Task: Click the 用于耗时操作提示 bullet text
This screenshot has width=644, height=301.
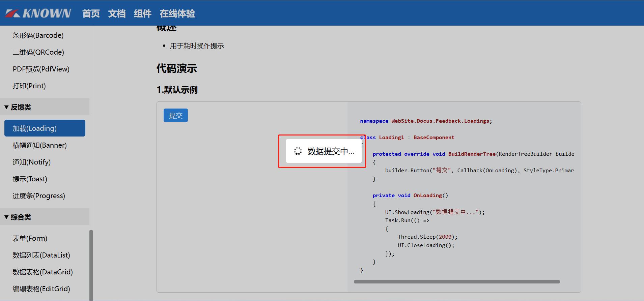Action: pos(197,46)
